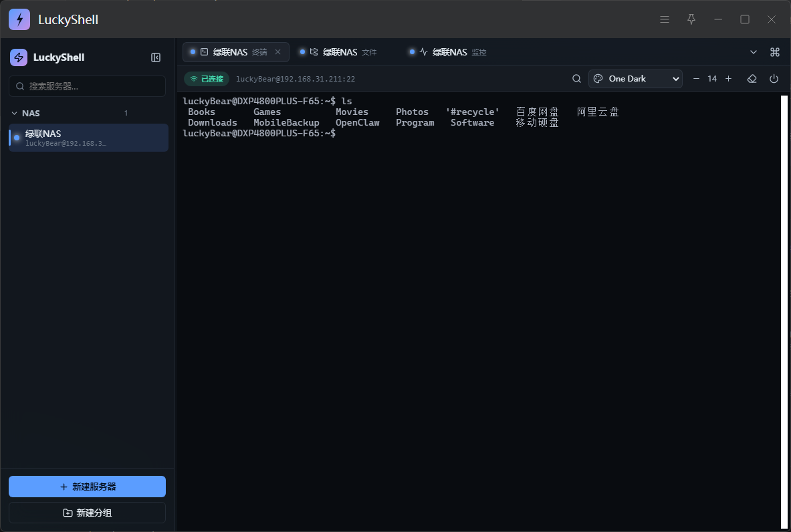Click the LuckyShell lightning logo in title bar

tap(19, 19)
